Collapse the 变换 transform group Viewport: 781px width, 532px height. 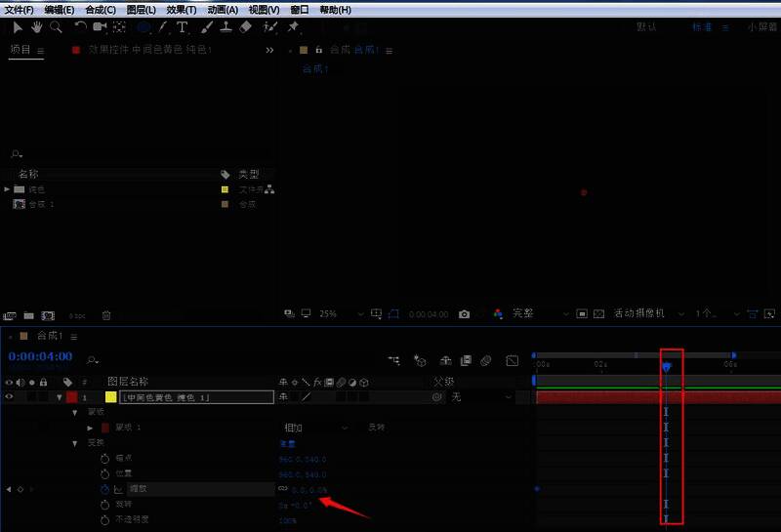76,443
